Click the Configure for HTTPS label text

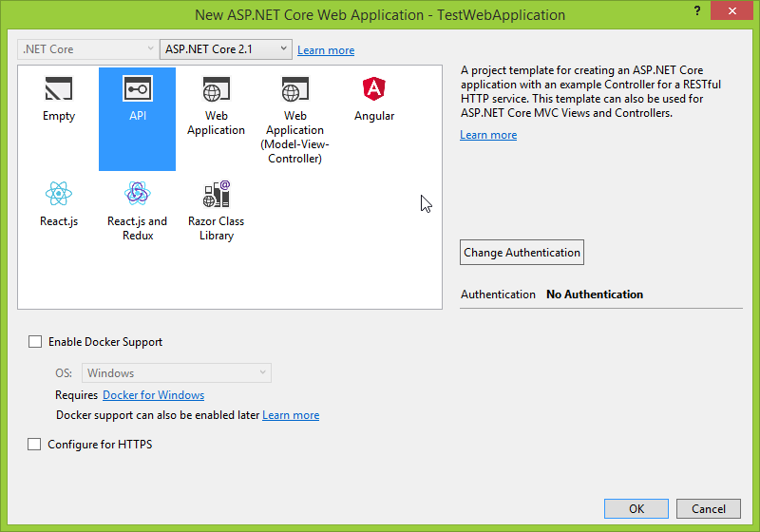point(100,445)
